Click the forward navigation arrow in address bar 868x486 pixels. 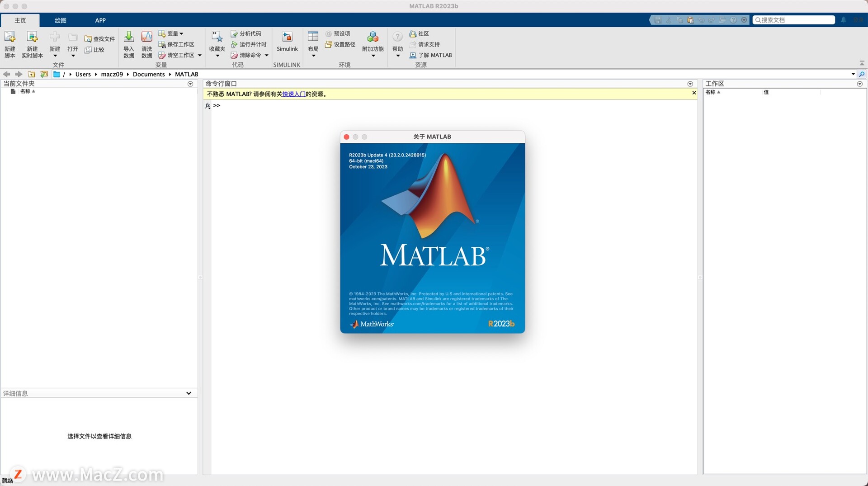point(19,74)
